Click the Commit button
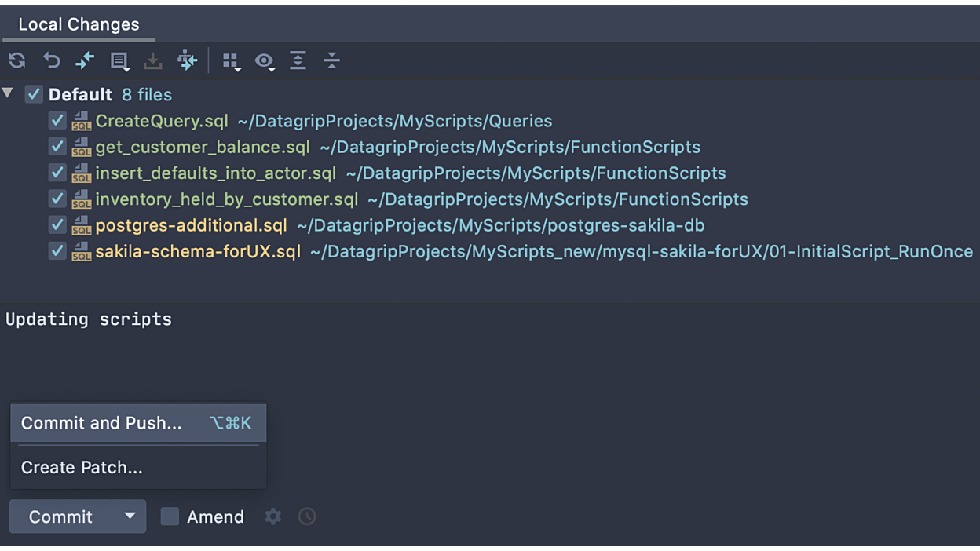The height and width of the screenshot is (551, 980). point(61,516)
